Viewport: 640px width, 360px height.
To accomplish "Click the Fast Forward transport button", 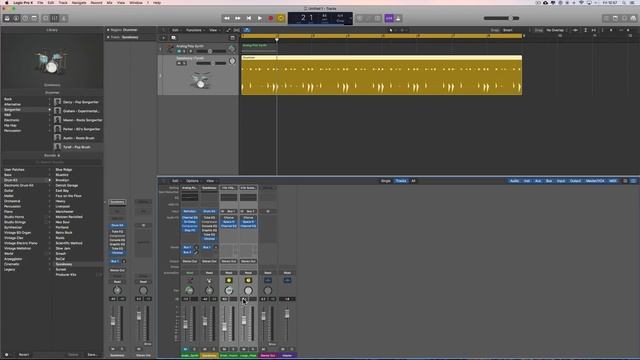I will 238,18.
